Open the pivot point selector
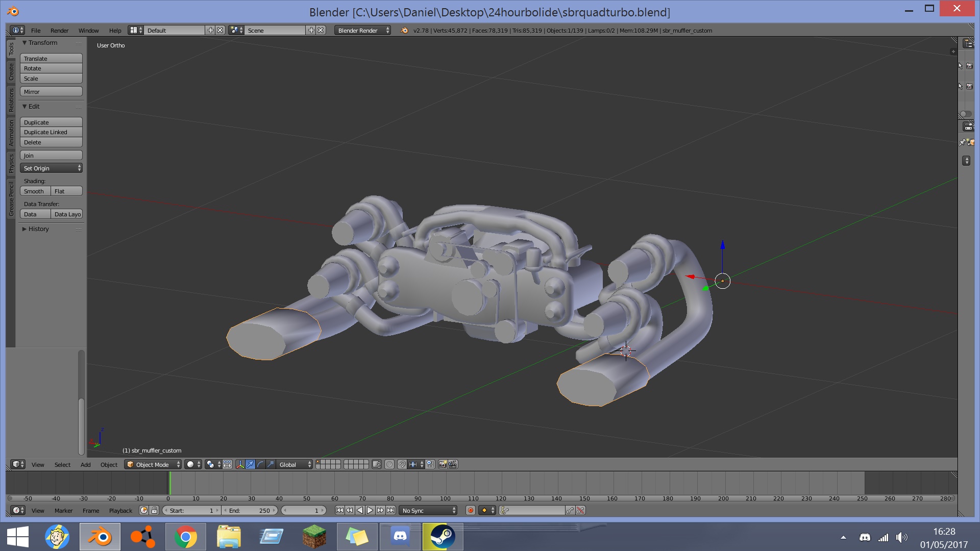Image resolution: width=980 pixels, height=551 pixels. click(213, 464)
